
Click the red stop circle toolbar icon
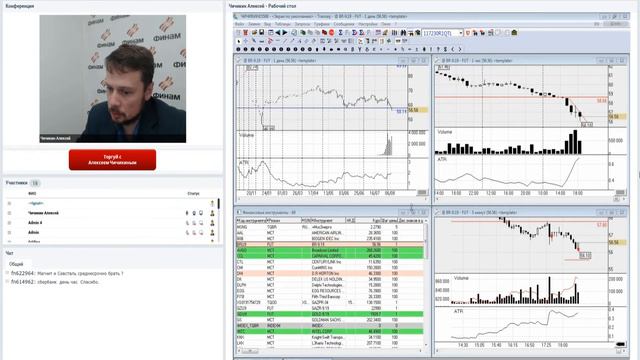[332, 33]
